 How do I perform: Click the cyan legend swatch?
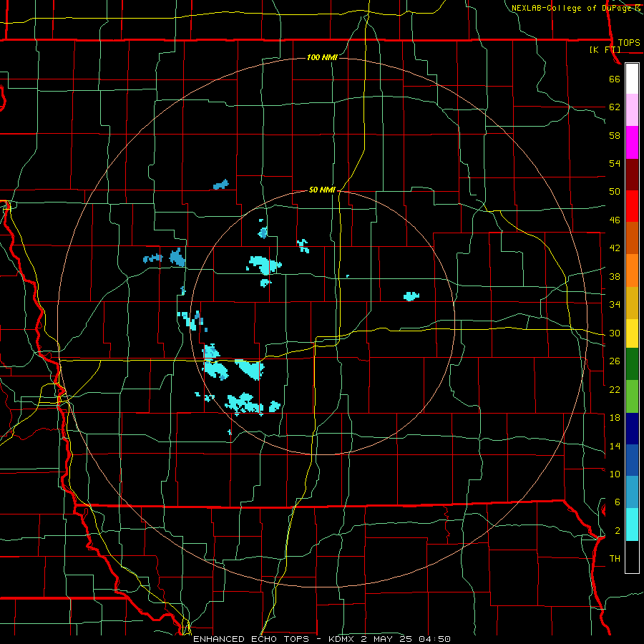point(632,525)
